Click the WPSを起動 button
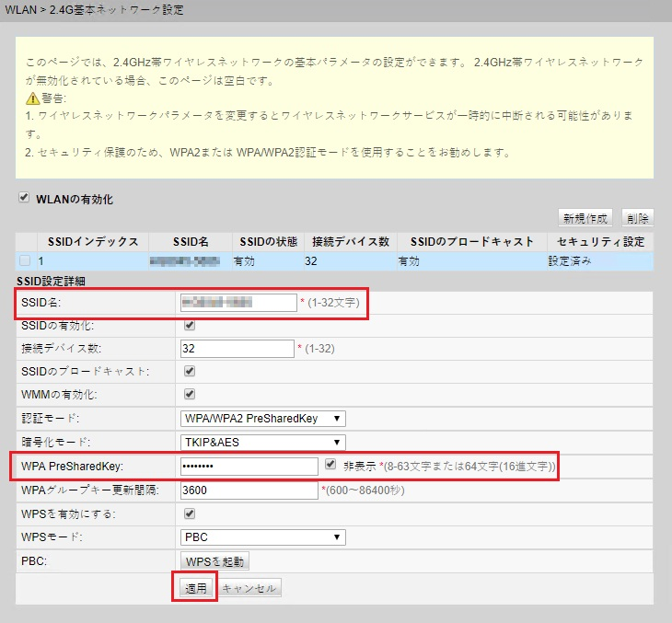Viewport: 672px width, 623px height. click(214, 561)
